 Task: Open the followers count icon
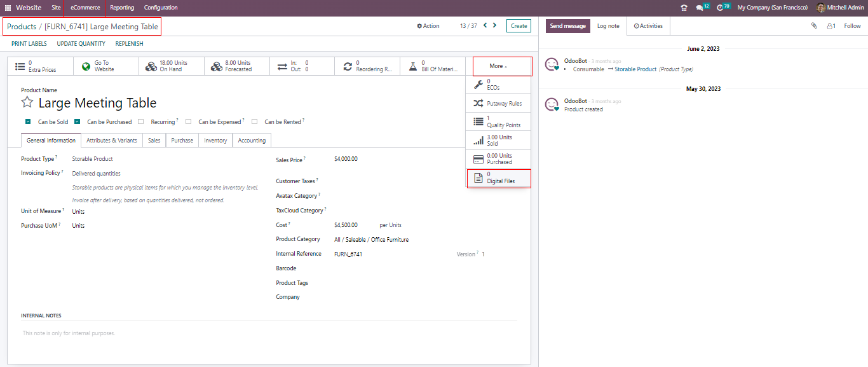pos(831,26)
